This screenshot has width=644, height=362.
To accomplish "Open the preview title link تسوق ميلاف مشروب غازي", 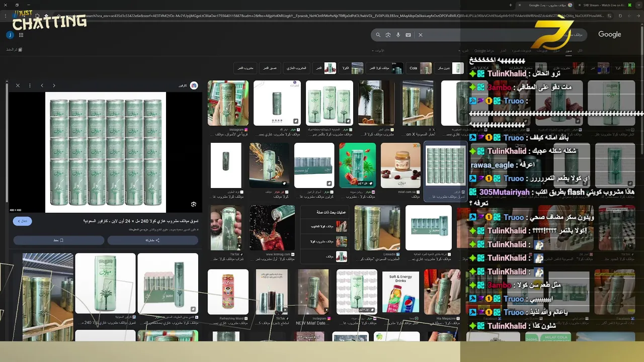I will [x=141, y=221].
